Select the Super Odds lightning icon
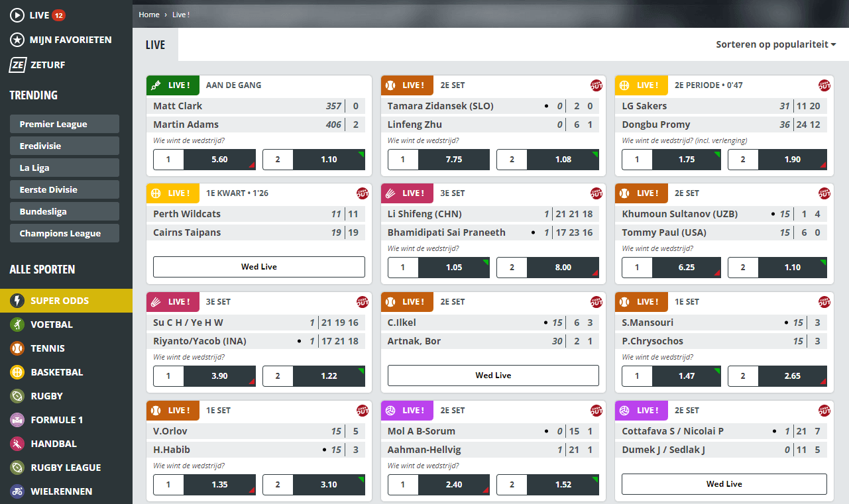Screen dimensions: 849x504 tap(17, 301)
